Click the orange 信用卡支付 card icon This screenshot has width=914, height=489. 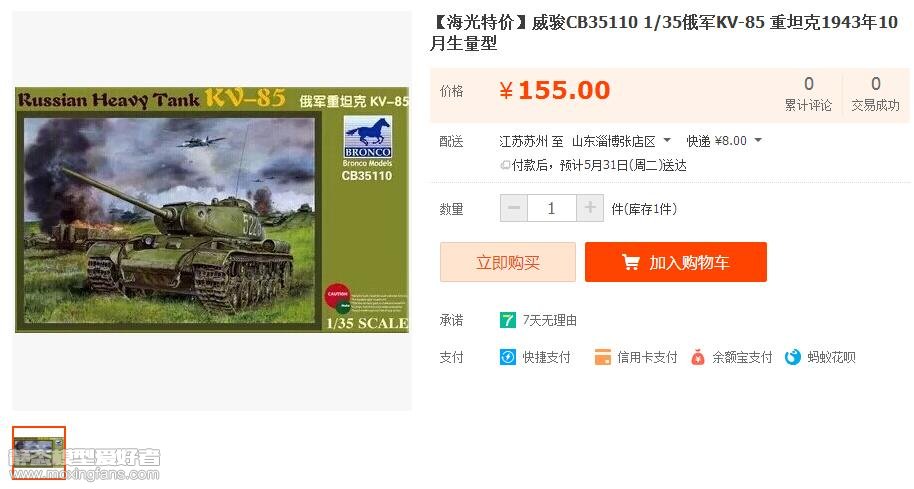coord(603,357)
